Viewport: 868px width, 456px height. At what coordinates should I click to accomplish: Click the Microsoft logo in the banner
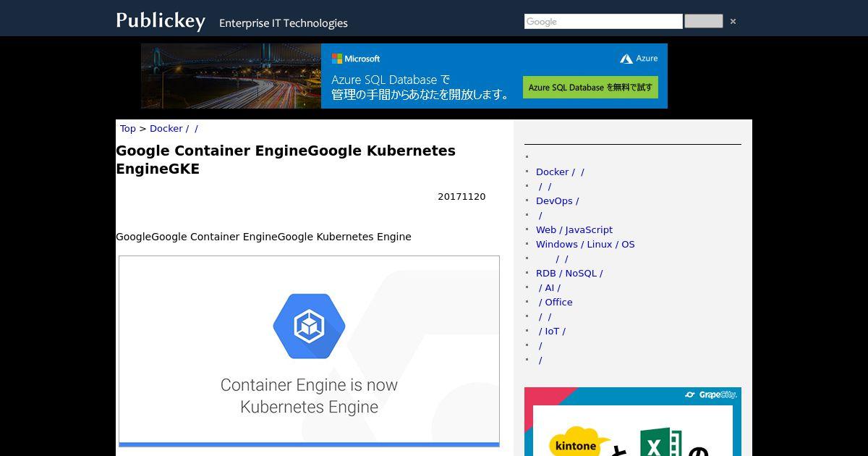[x=355, y=59]
